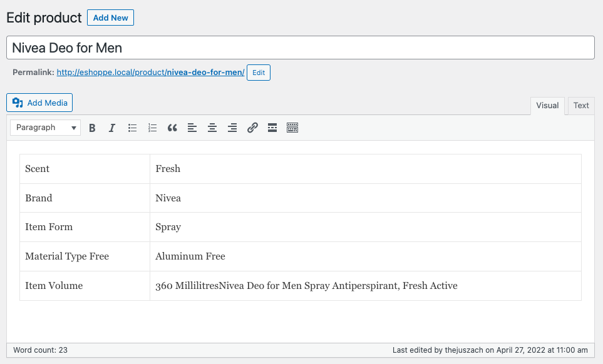The height and width of the screenshot is (364, 603).
Task: Switch to the Text editor tab
Action: pos(581,106)
